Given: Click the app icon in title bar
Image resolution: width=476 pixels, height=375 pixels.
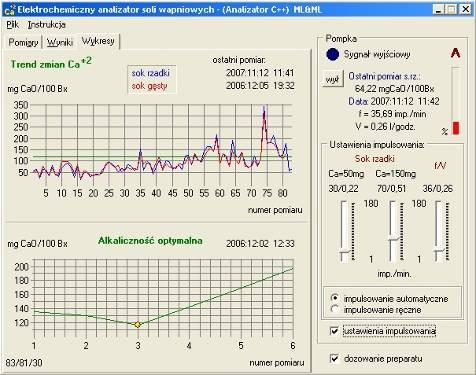Looking at the screenshot, I should click(x=9, y=10).
